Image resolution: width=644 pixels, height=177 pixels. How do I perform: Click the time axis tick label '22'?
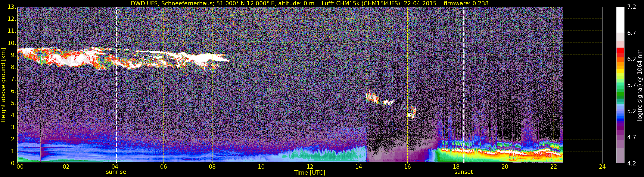[554, 167]
